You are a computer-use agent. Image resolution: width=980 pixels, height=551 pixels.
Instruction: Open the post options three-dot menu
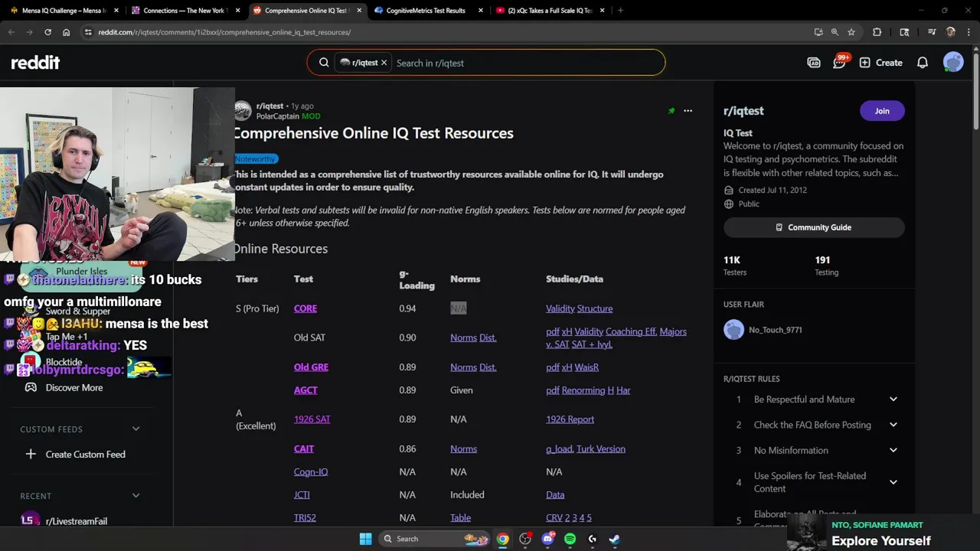(x=688, y=111)
